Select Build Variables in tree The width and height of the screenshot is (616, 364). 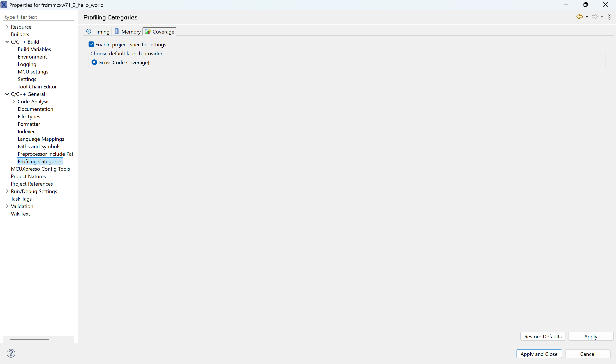[x=34, y=49]
